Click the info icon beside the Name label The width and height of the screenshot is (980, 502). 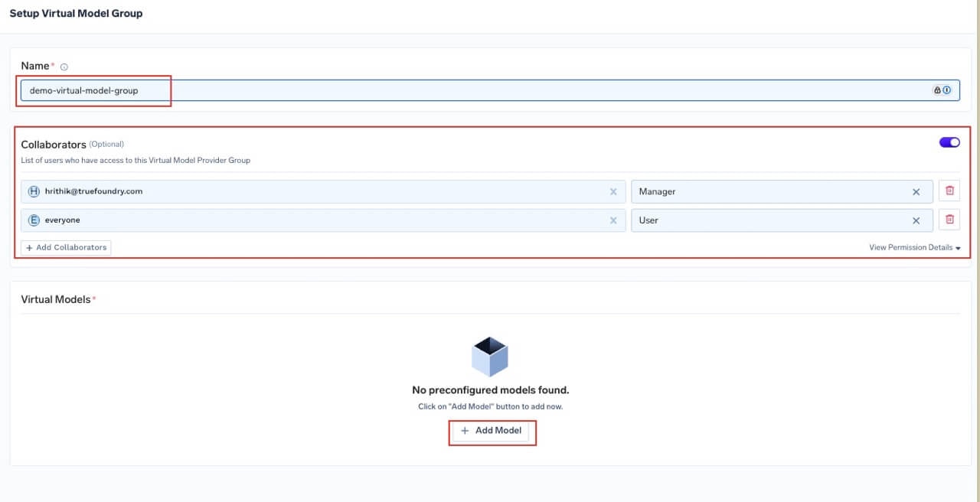[x=64, y=67]
